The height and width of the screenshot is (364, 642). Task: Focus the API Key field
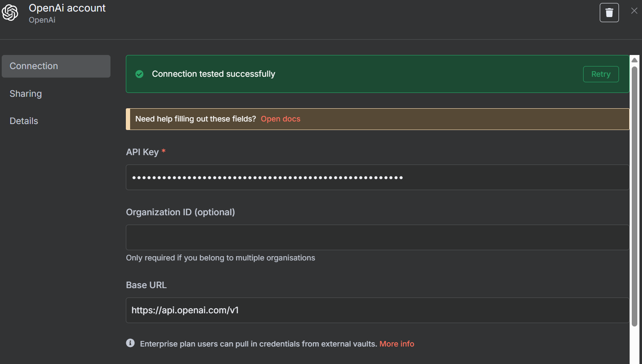click(377, 177)
